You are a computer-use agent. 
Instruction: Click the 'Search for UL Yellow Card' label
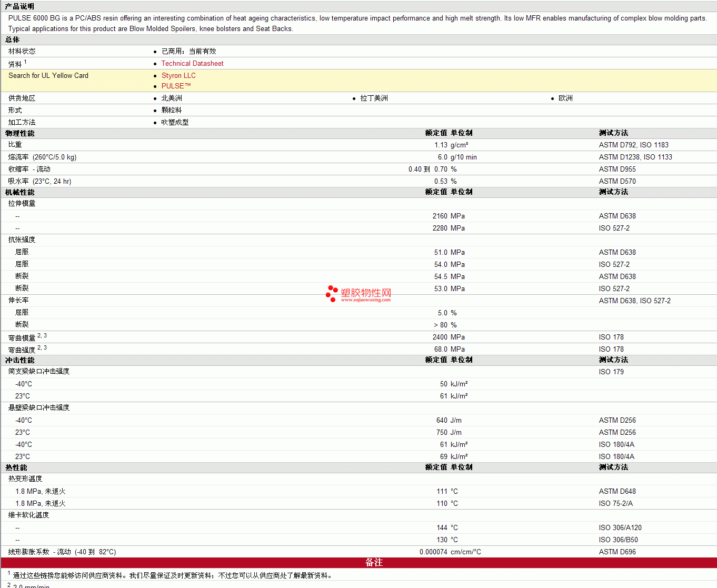pos(48,75)
